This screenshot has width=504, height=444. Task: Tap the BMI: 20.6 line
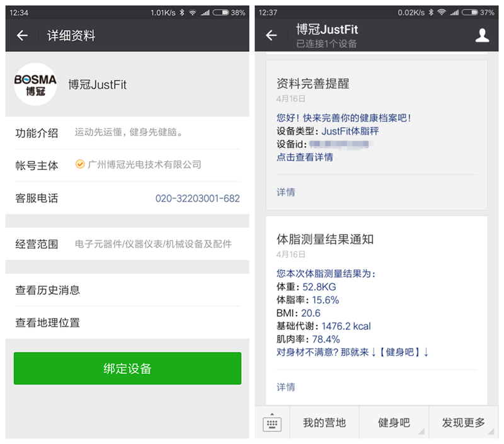coord(298,313)
